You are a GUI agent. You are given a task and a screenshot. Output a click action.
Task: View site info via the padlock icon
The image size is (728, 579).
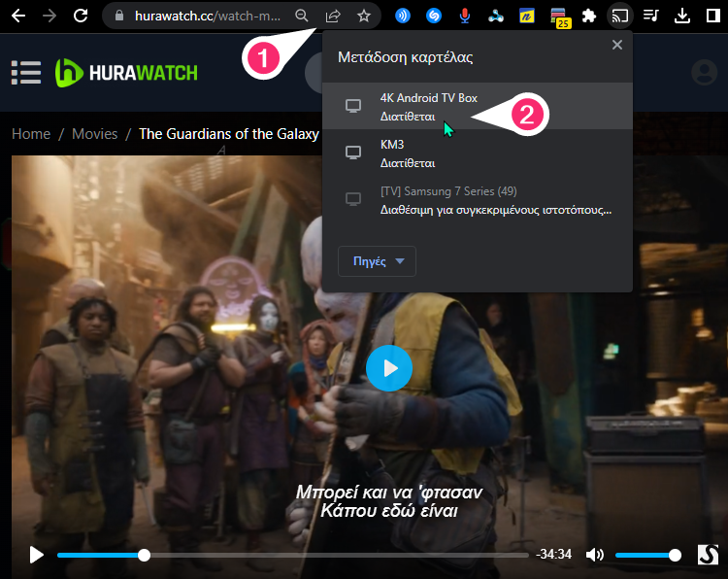(119, 16)
